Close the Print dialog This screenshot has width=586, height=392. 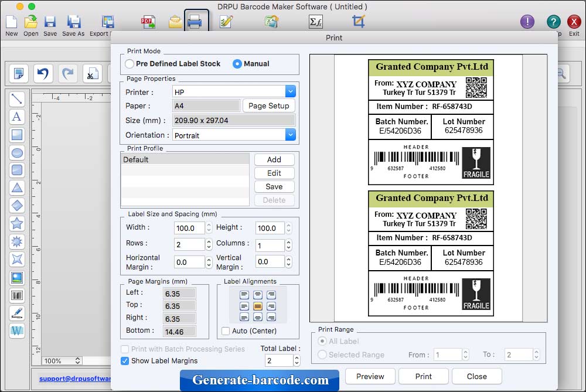[476, 376]
